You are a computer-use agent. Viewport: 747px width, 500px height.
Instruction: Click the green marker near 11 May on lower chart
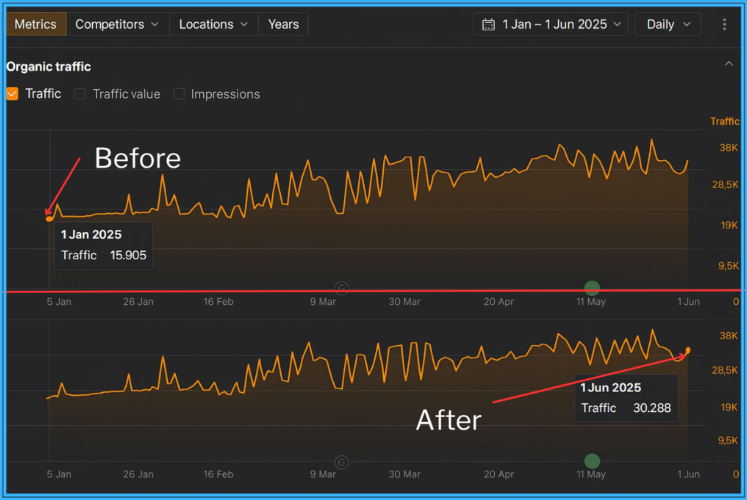(592, 461)
